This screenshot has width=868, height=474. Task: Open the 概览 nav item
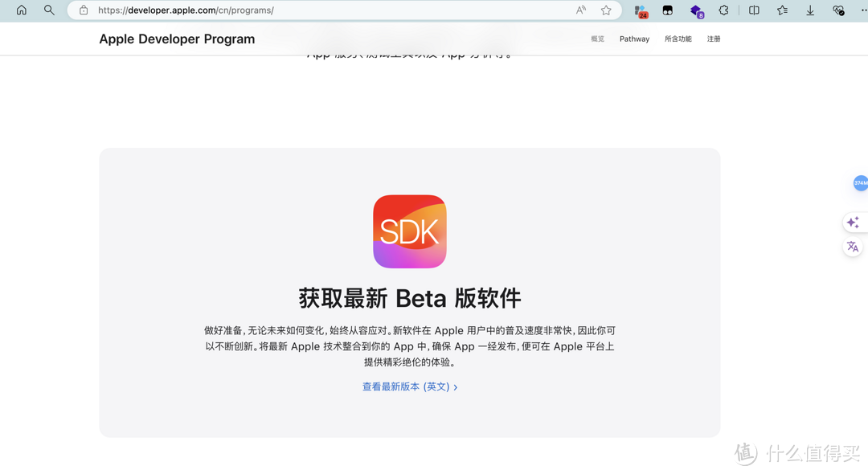point(597,39)
